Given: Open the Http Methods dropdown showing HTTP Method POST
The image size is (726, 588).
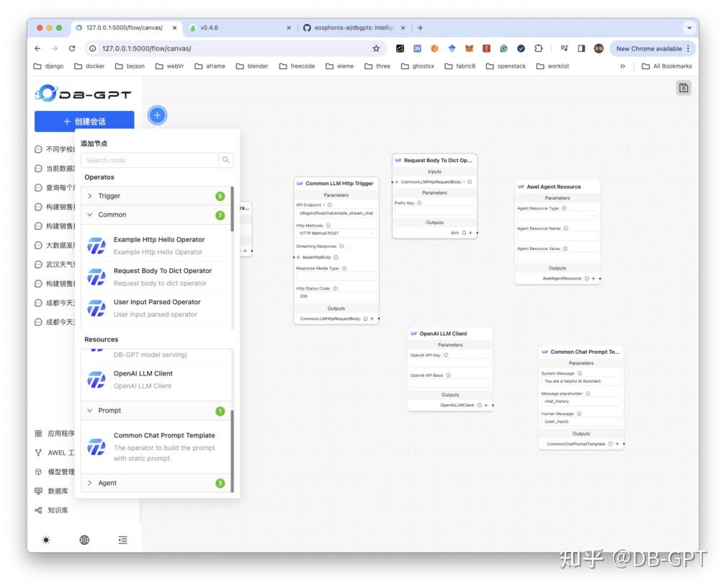Looking at the screenshot, I should pos(336,233).
